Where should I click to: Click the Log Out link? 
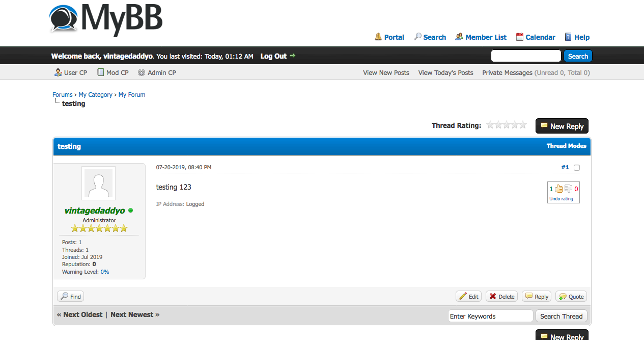coord(274,56)
